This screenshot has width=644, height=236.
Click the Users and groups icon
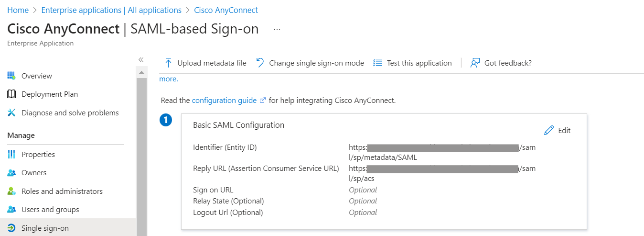[x=11, y=210]
